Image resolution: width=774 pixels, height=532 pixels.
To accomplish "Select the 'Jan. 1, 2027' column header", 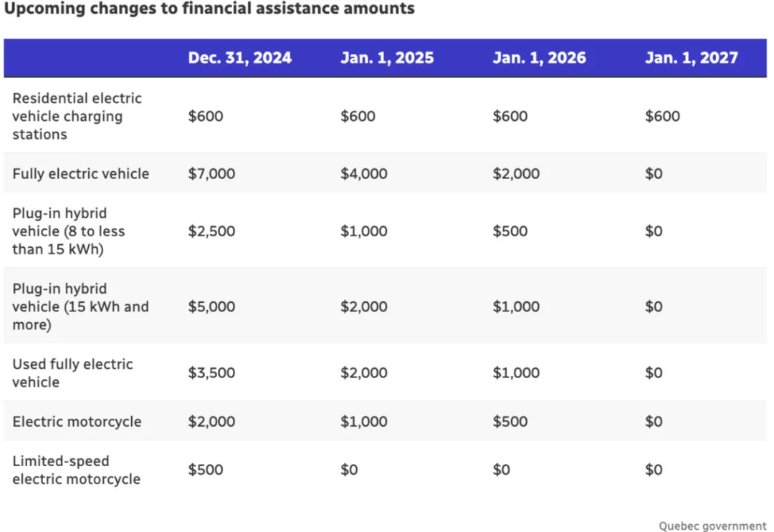I will (691, 58).
